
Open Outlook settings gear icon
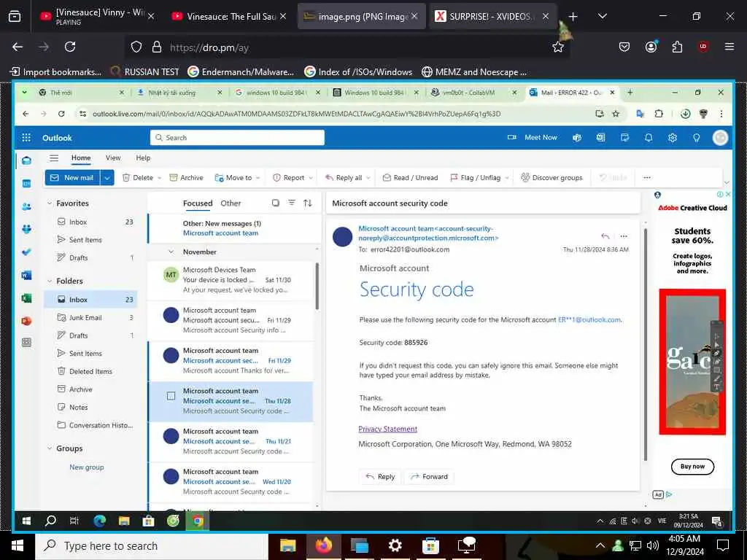tap(672, 138)
